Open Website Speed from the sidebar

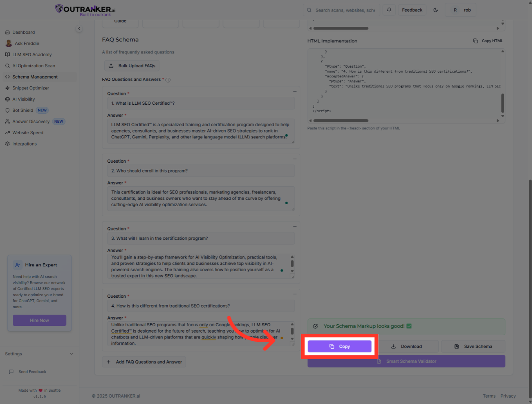[28, 133]
